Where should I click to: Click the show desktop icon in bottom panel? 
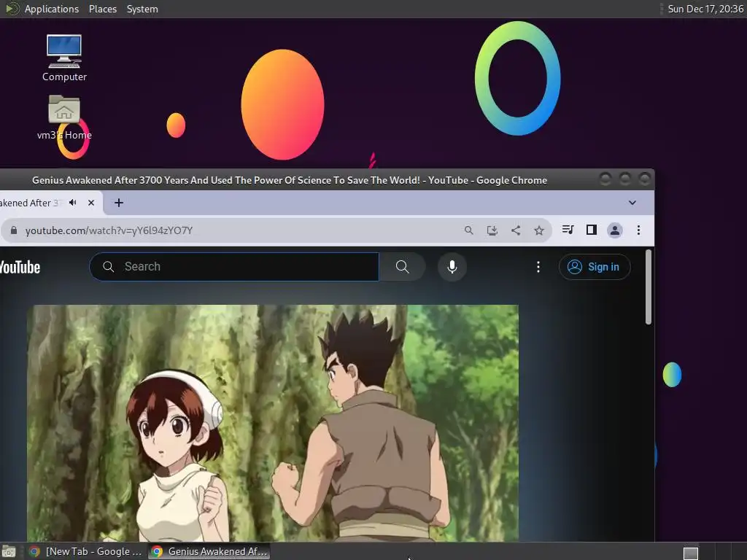point(9,551)
